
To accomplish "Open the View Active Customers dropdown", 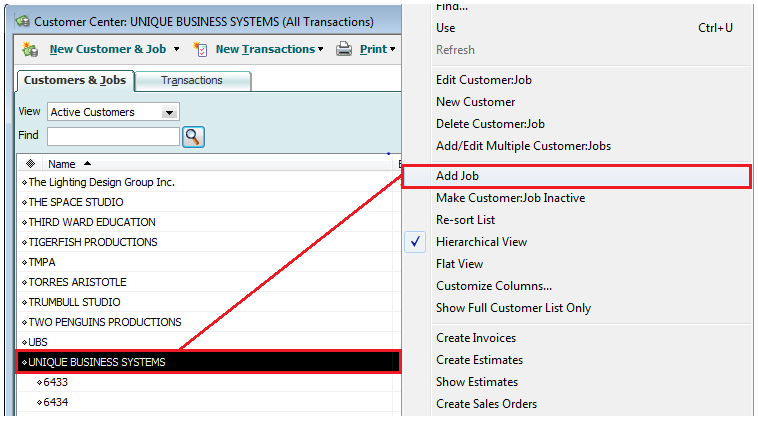I will 169,112.
